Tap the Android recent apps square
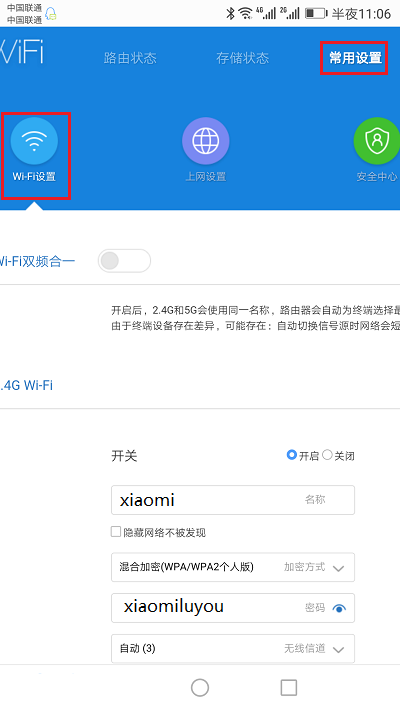The height and width of the screenshot is (711, 400). click(x=288, y=687)
